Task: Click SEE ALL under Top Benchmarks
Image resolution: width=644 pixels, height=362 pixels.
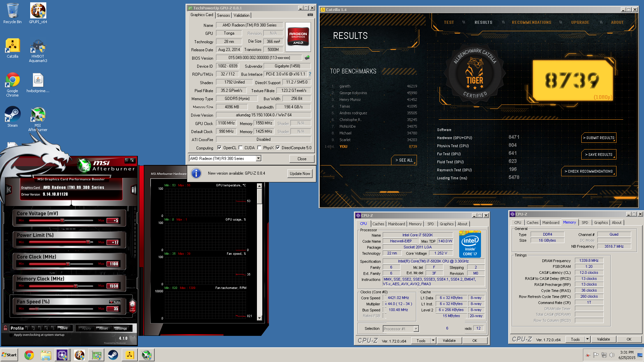Action: [x=404, y=160]
